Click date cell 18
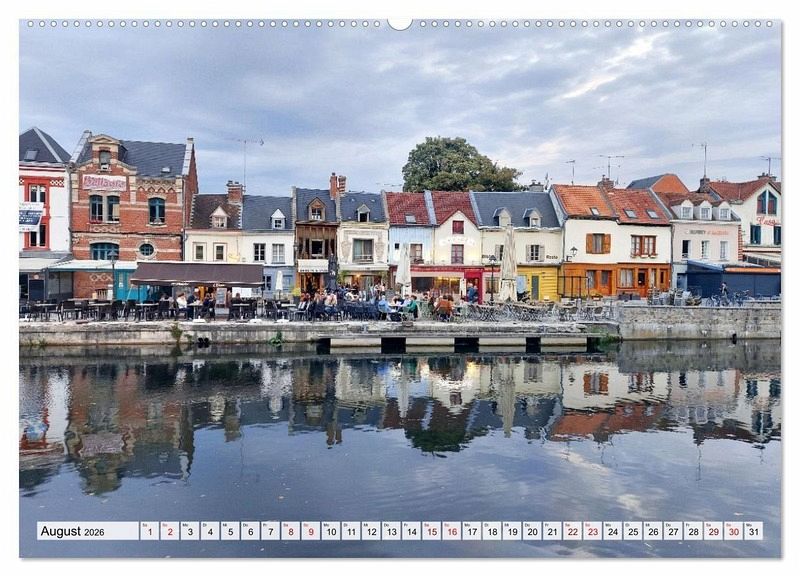800x577 pixels. (492, 531)
